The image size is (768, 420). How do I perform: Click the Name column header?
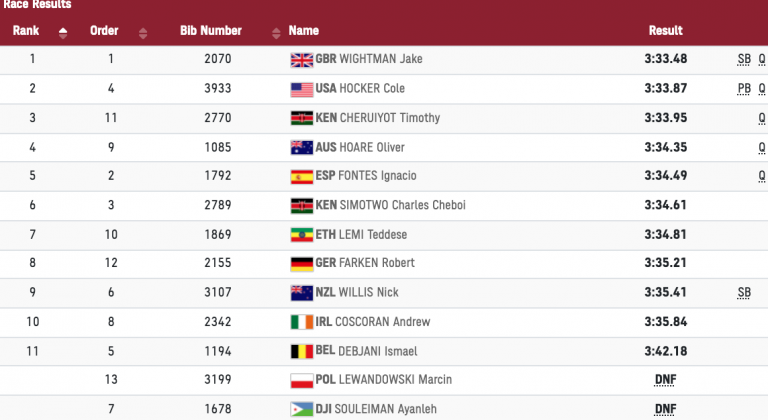[303, 31]
